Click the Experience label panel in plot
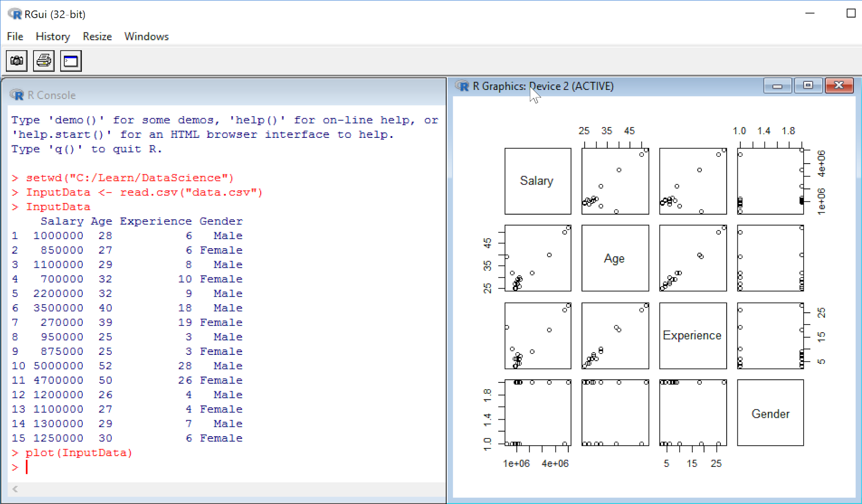 tap(693, 335)
